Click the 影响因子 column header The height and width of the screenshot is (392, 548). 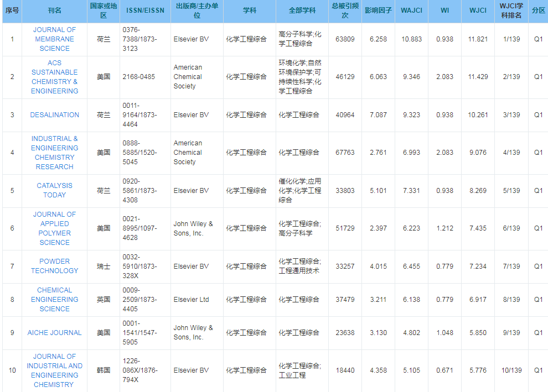click(378, 11)
